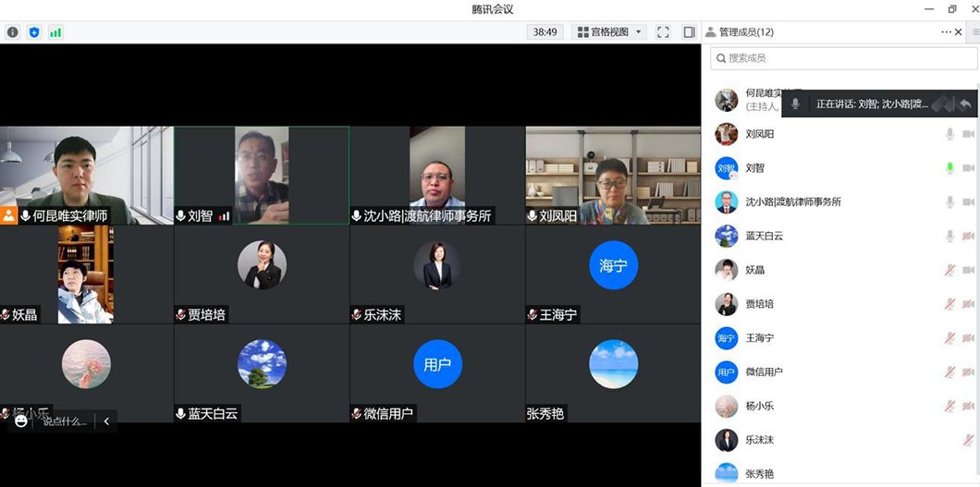Toggle 刘凤阳 microphone in member list
980x487 pixels.
click(x=950, y=134)
